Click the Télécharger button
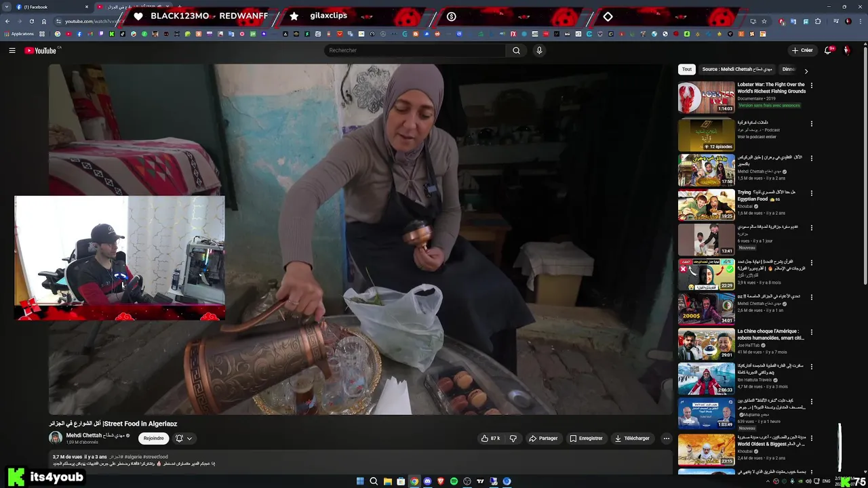 [632, 439]
